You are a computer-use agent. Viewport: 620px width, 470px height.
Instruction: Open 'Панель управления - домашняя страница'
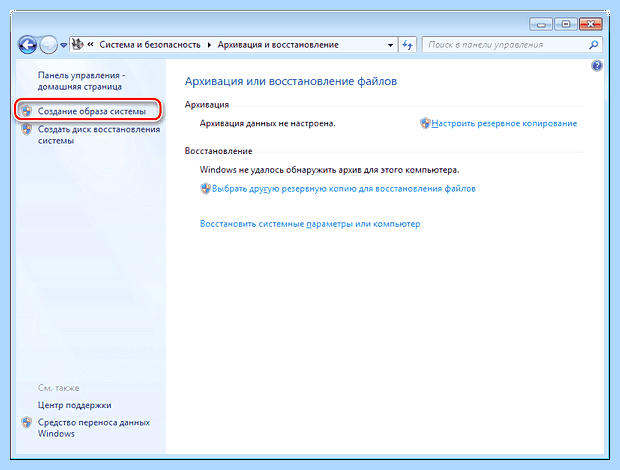pyautogui.click(x=81, y=81)
